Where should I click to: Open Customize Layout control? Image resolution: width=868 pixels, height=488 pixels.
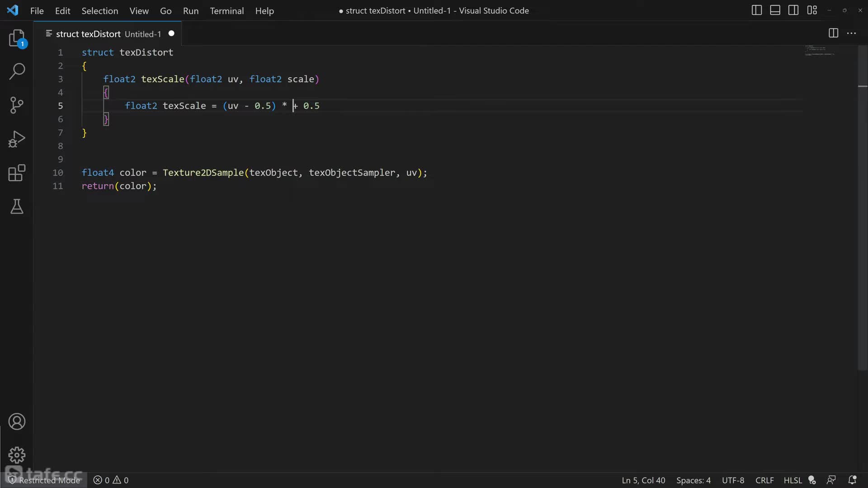[812, 10]
